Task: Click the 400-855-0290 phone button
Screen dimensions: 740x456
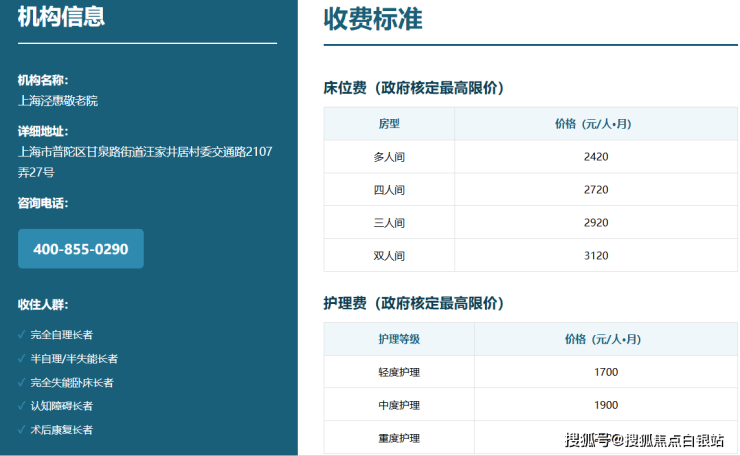Action: tap(81, 249)
